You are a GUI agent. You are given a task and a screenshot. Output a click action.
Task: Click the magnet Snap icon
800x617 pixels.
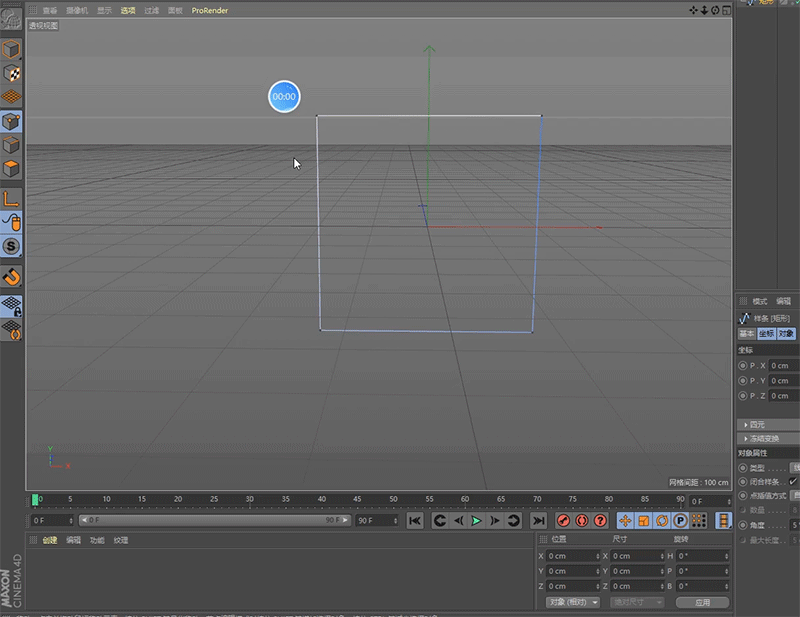coord(11,276)
